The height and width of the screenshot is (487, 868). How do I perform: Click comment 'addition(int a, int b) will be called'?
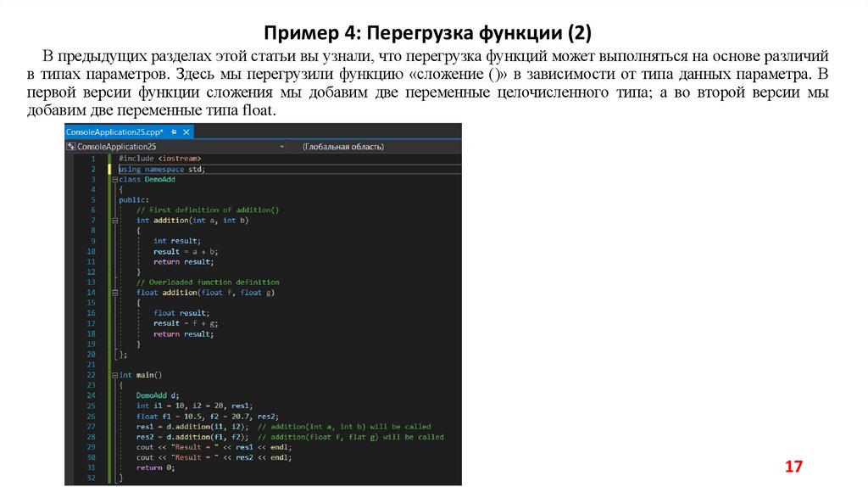(344, 427)
